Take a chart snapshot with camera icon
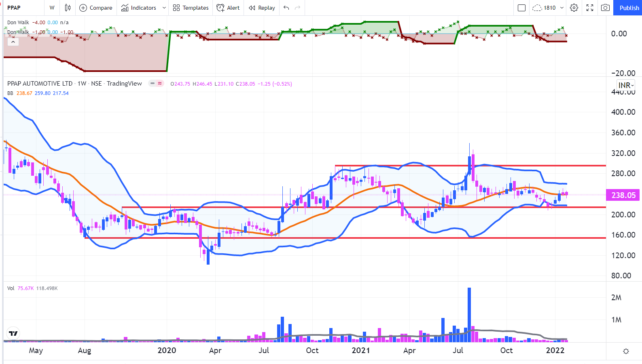 point(605,8)
